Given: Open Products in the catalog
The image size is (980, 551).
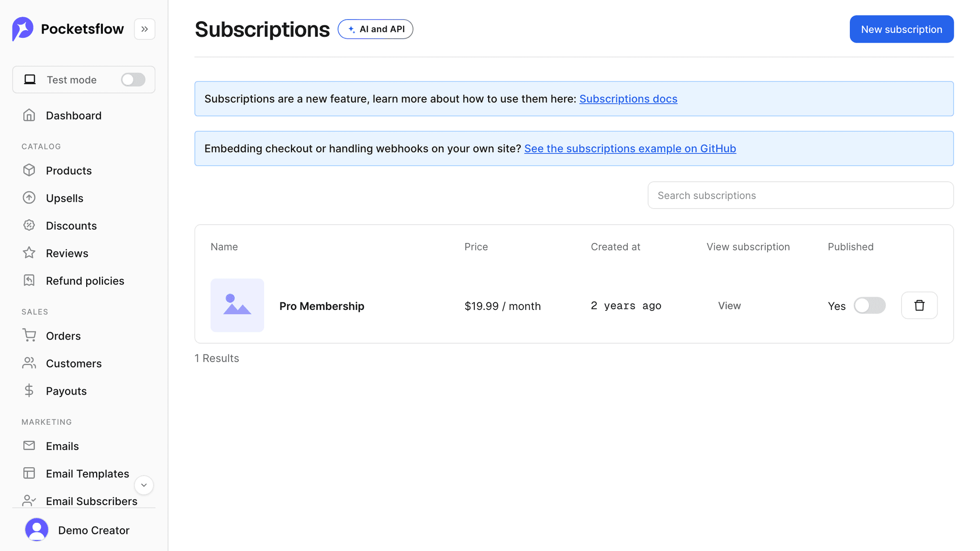Looking at the screenshot, I should 69,171.
